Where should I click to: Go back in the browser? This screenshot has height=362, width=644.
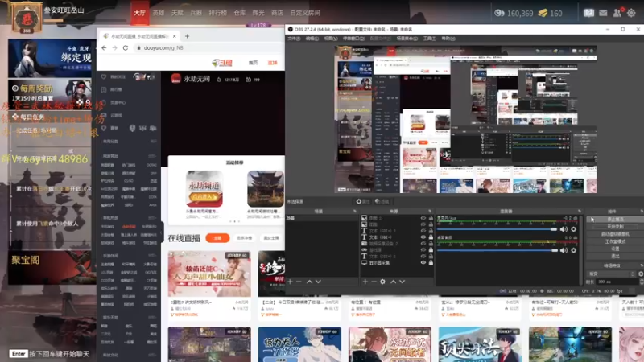[x=104, y=48]
